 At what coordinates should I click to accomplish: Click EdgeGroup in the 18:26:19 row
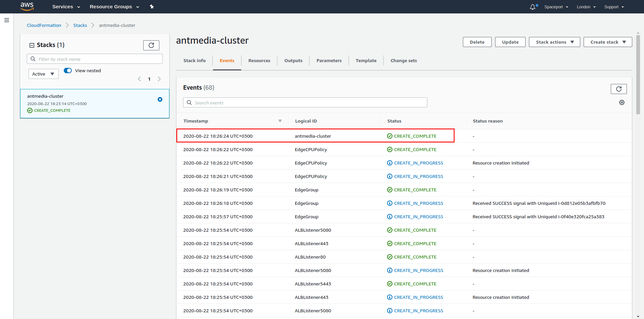pos(307,190)
